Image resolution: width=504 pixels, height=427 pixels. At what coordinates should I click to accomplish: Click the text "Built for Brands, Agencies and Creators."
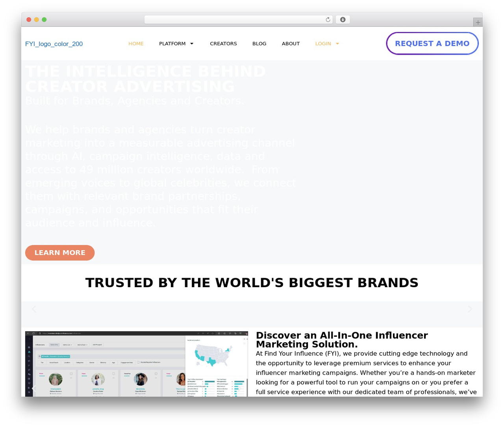pos(135,101)
